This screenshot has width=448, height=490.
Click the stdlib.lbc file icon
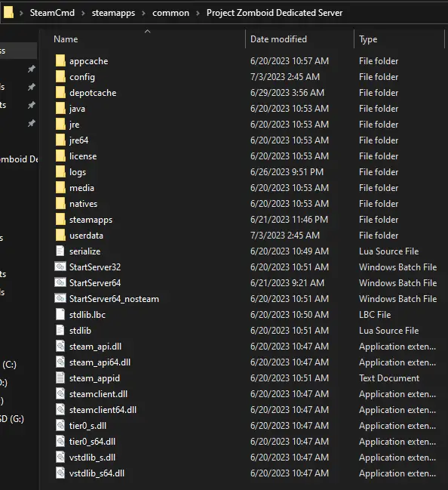coord(60,315)
